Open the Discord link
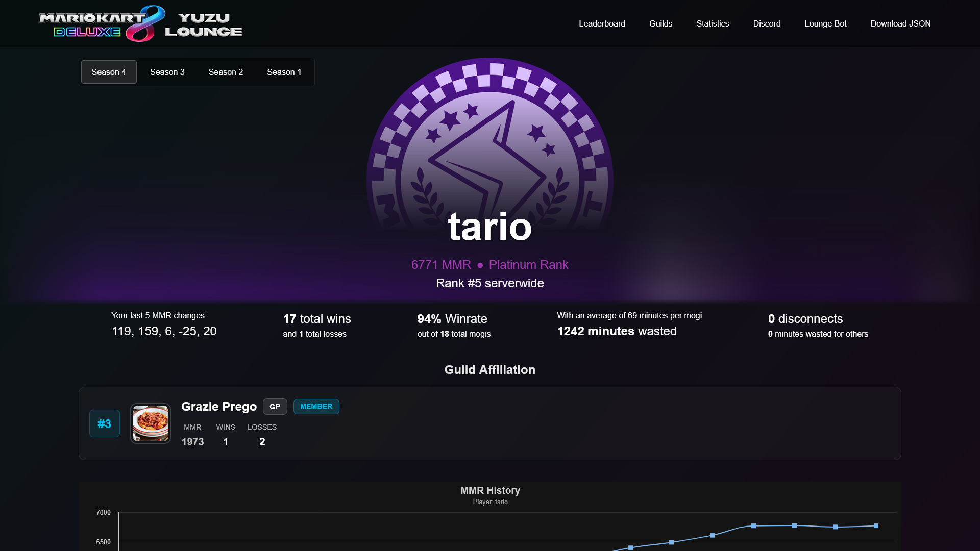 click(x=767, y=23)
